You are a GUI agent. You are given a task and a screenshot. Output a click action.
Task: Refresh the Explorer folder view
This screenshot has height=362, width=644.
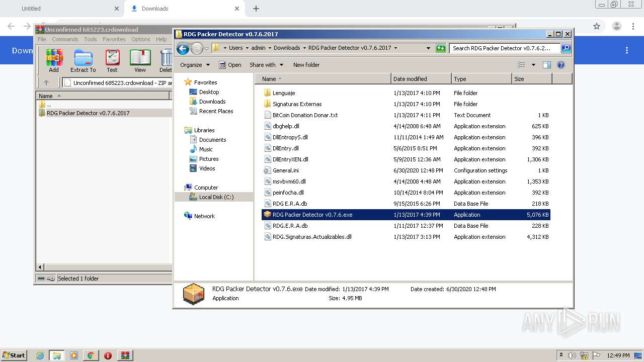pyautogui.click(x=441, y=48)
